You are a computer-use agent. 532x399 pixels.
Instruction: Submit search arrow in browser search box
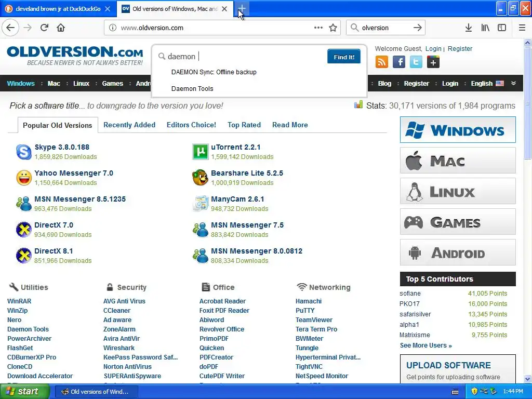(x=418, y=28)
